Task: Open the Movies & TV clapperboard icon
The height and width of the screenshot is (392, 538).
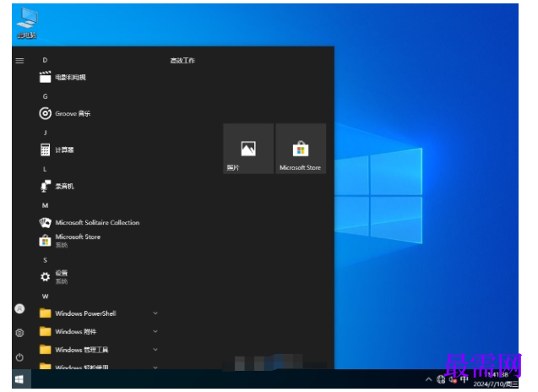Action: click(x=45, y=77)
